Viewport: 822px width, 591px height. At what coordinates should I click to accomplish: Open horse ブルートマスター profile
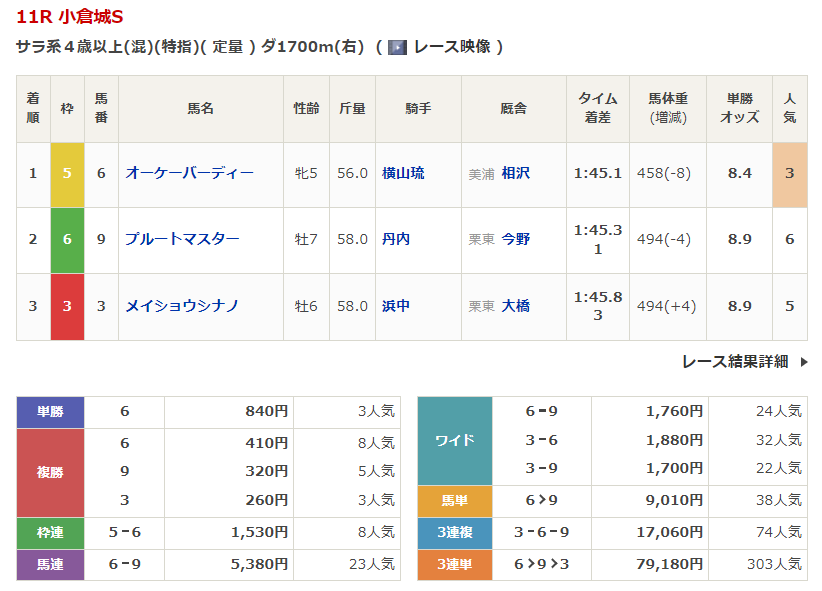tap(182, 239)
